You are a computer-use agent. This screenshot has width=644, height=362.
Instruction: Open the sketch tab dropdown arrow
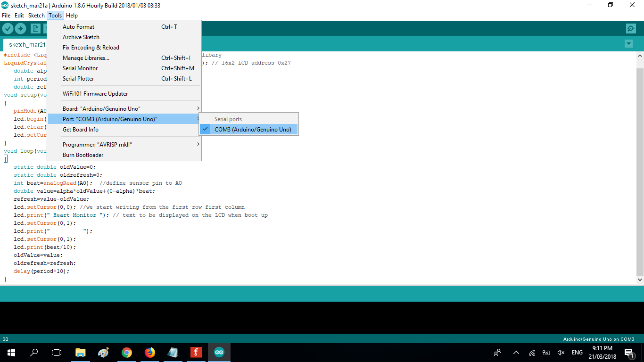click(628, 44)
